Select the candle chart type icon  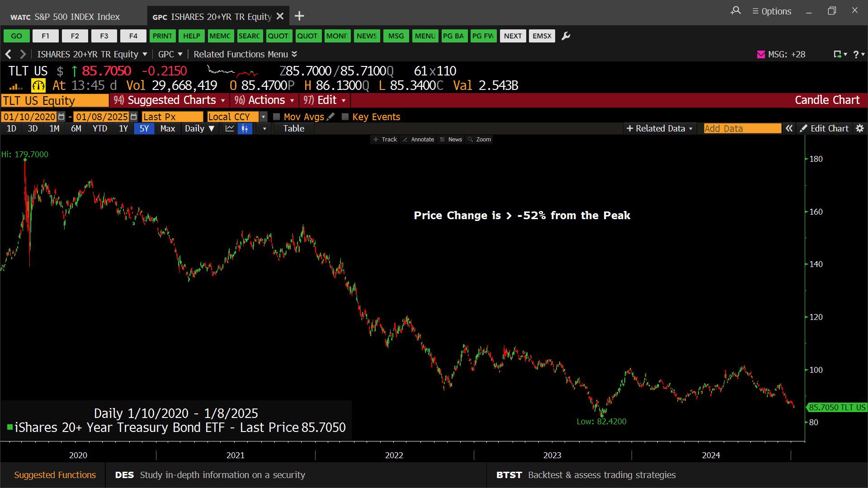pos(245,129)
